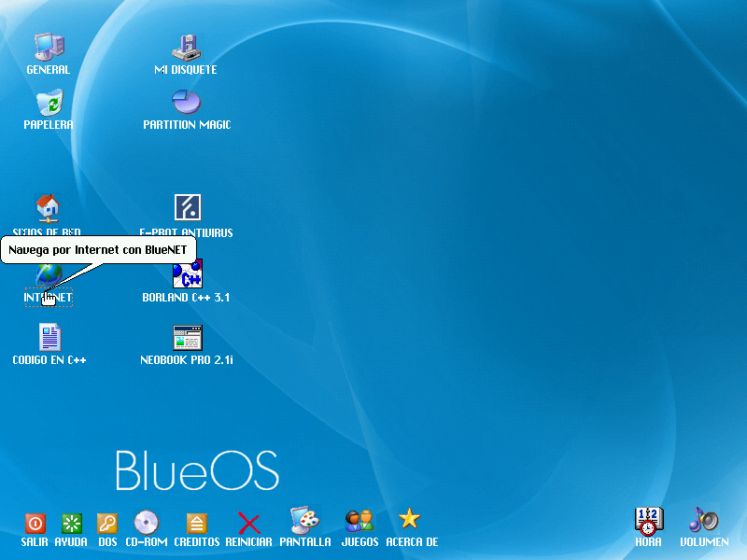Open the Internet globe icon
The height and width of the screenshot is (560, 747).
point(49,275)
